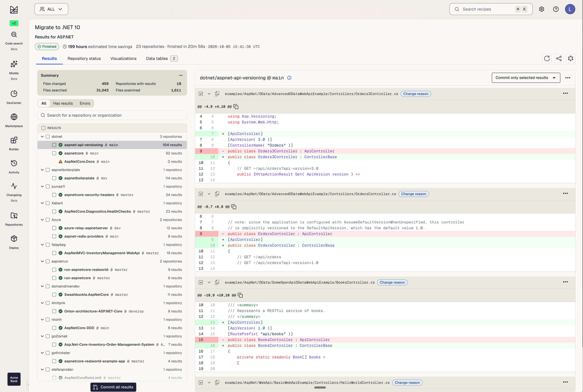Open Repositories in sidebar
The height and width of the screenshot is (392, 583).
coord(14,219)
